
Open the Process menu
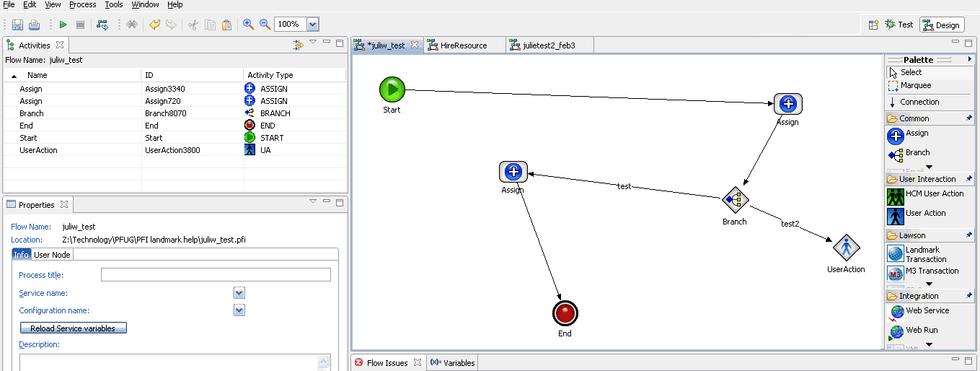click(83, 4)
